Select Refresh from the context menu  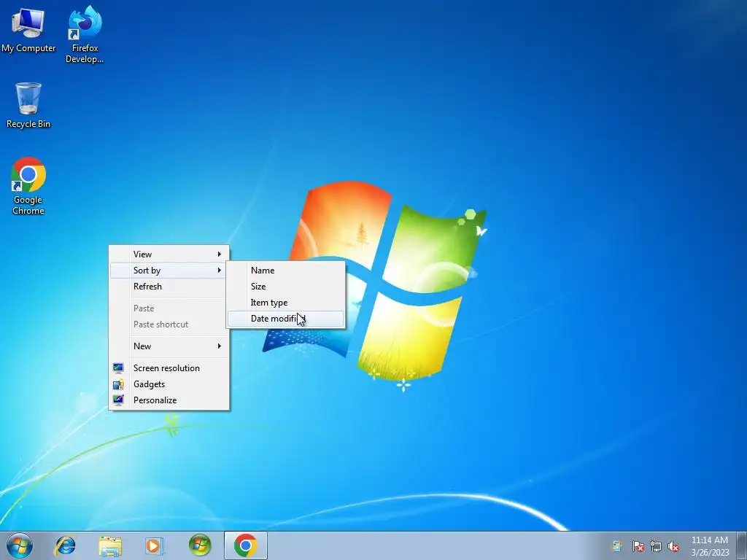coord(169,286)
